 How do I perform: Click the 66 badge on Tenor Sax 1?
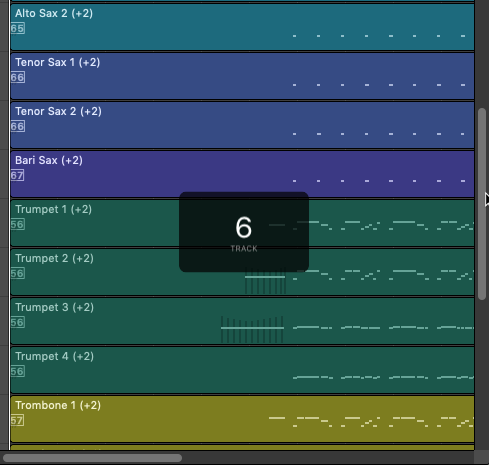click(x=18, y=78)
